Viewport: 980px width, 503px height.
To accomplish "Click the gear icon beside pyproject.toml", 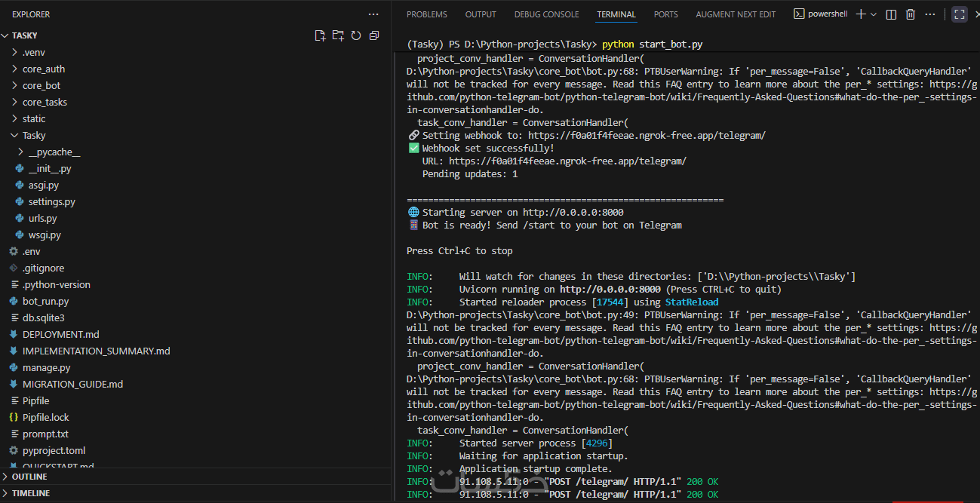I will click(x=14, y=450).
